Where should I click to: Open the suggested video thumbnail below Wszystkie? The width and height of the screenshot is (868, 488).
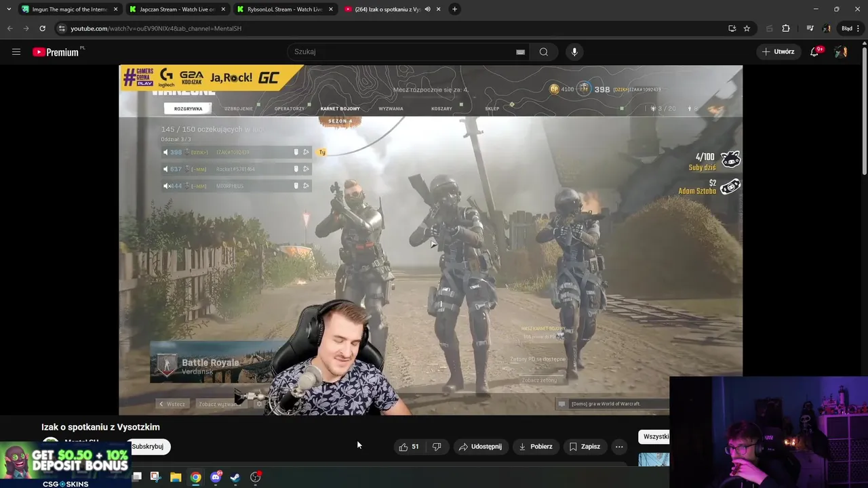[x=654, y=460]
